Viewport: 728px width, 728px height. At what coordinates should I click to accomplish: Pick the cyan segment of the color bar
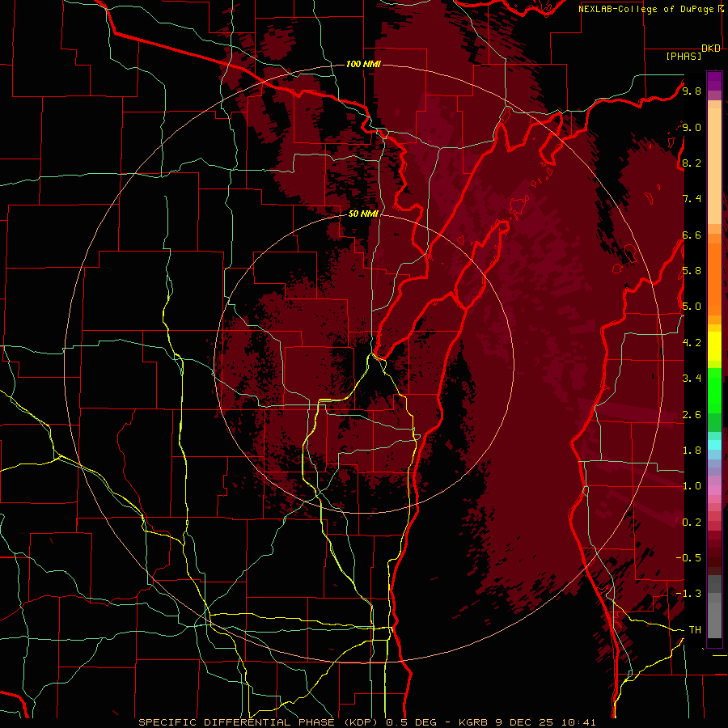[x=714, y=445]
